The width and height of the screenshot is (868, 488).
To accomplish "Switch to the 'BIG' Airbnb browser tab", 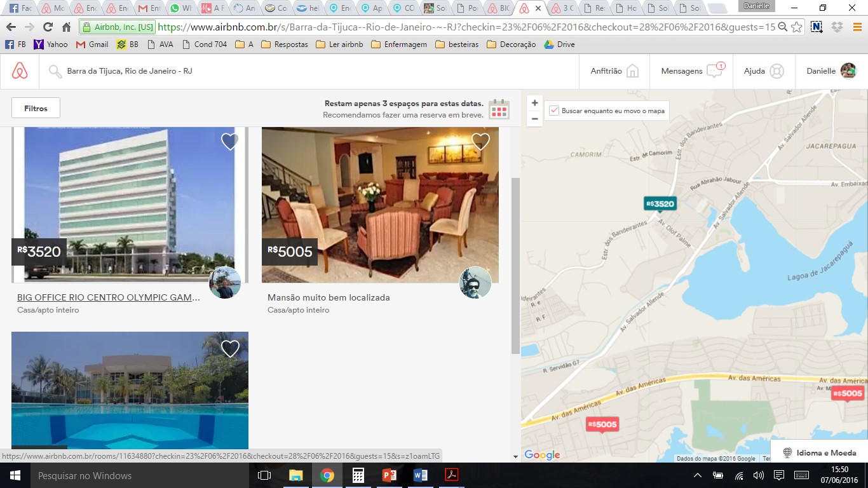I will click(499, 9).
